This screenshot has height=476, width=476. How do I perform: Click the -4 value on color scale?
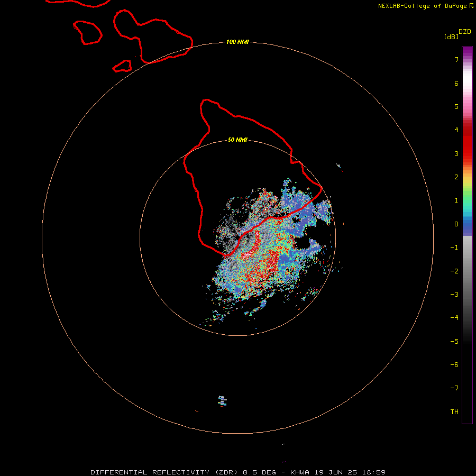point(454,318)
